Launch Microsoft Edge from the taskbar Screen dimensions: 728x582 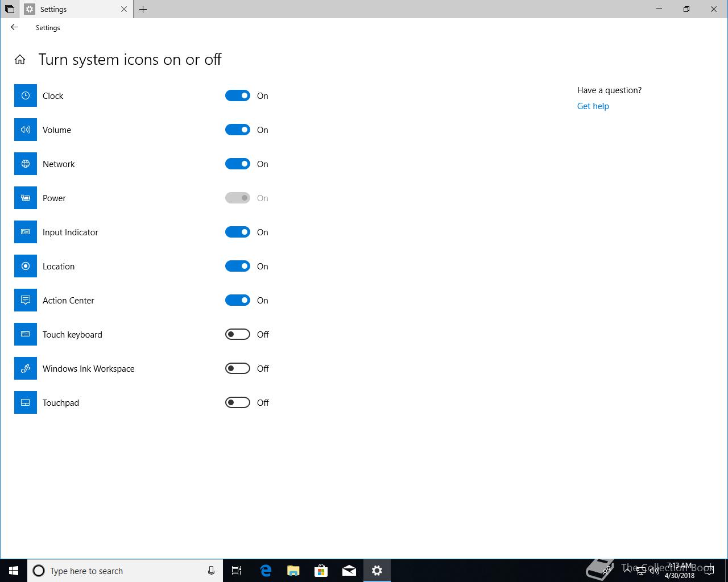[x=265, y=571]
